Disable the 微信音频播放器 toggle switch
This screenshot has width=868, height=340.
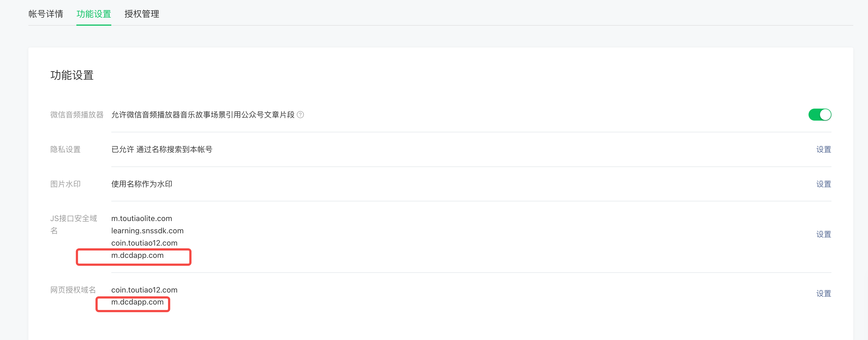(x=819, y=115)
